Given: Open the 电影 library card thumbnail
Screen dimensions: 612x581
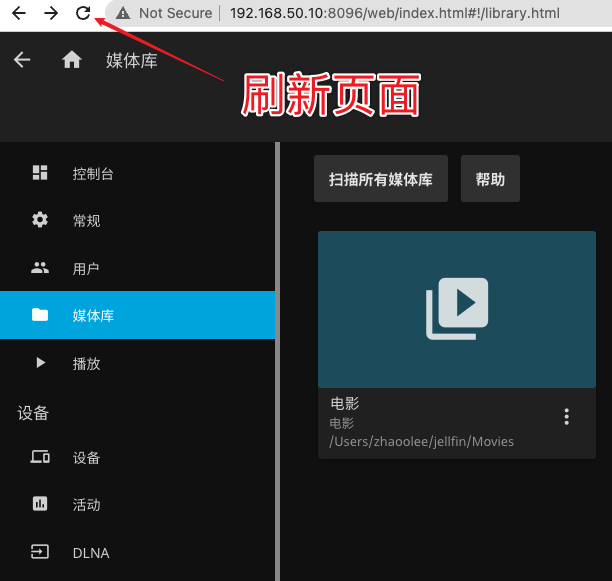Looking at the screenshot, I should click(457, 309).
